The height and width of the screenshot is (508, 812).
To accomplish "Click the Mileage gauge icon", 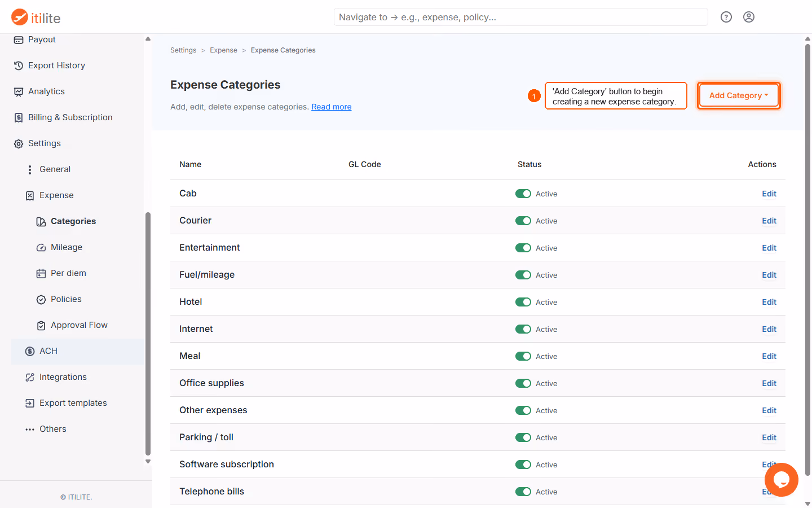I will [x=41, y=247].
